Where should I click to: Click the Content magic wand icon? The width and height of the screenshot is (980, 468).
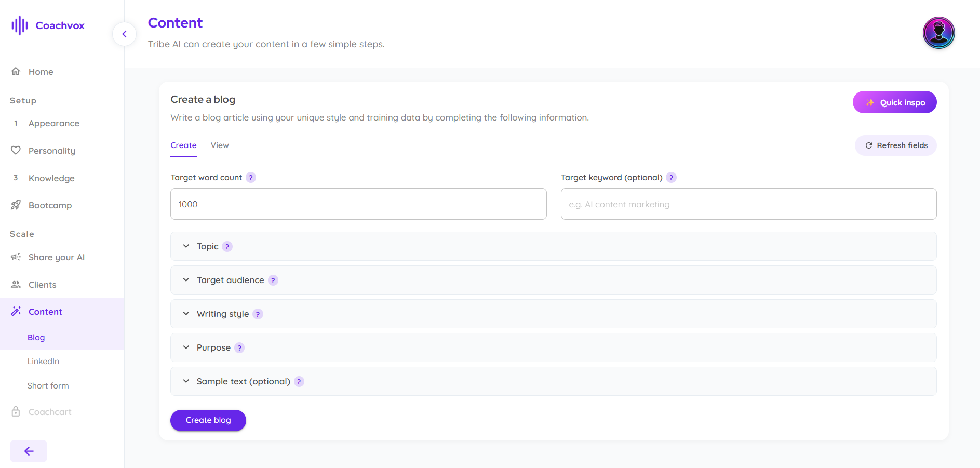click(x=16, y=311)
